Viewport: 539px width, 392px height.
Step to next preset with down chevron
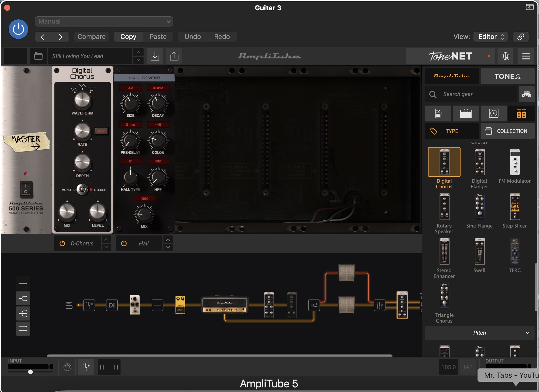(138, 60)
